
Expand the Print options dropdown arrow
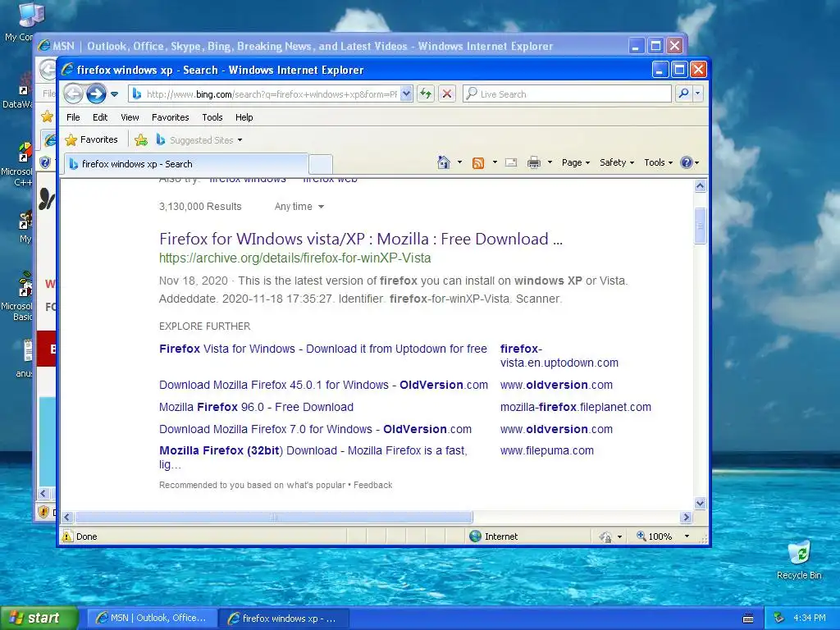(550, 162)
